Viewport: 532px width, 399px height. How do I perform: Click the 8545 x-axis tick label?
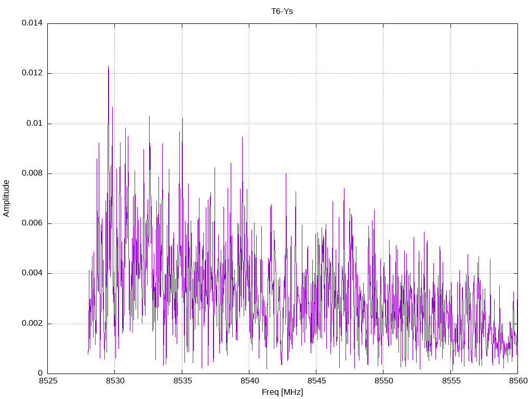coord(316,381)
